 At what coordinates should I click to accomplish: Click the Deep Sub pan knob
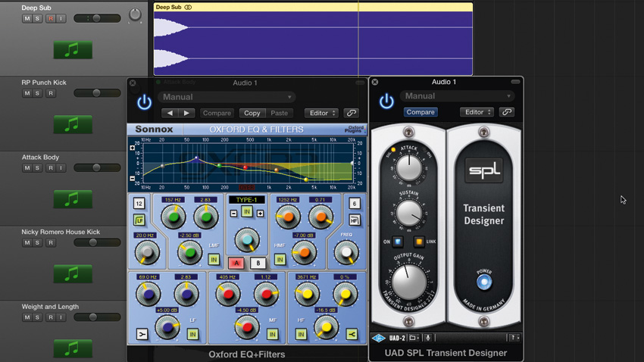tap(135, 14)
